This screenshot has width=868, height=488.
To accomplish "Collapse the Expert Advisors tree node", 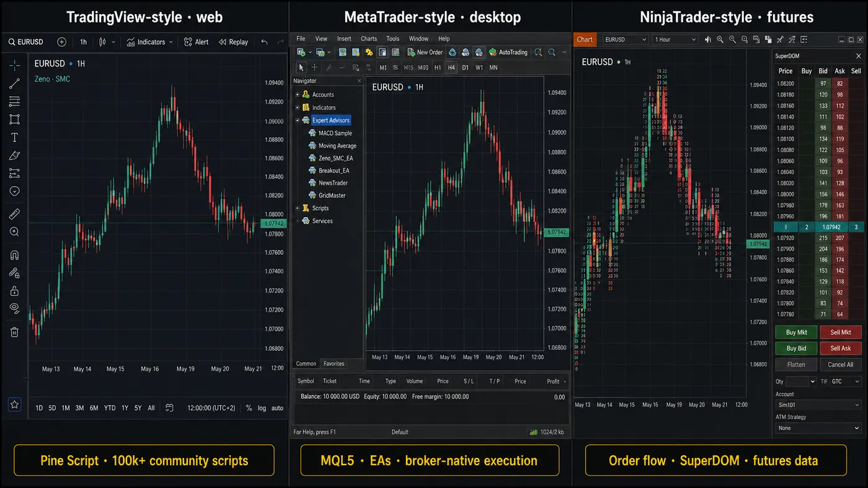I will tap(298, 120).
